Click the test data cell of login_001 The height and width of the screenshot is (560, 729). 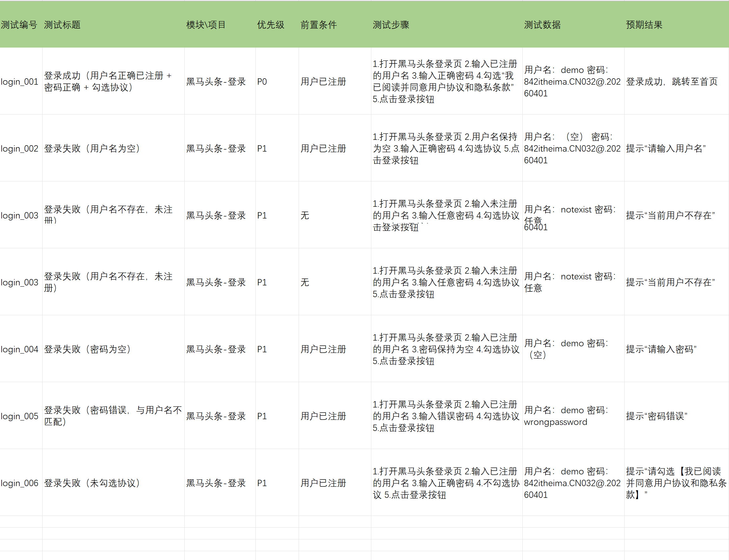(573, 81)
